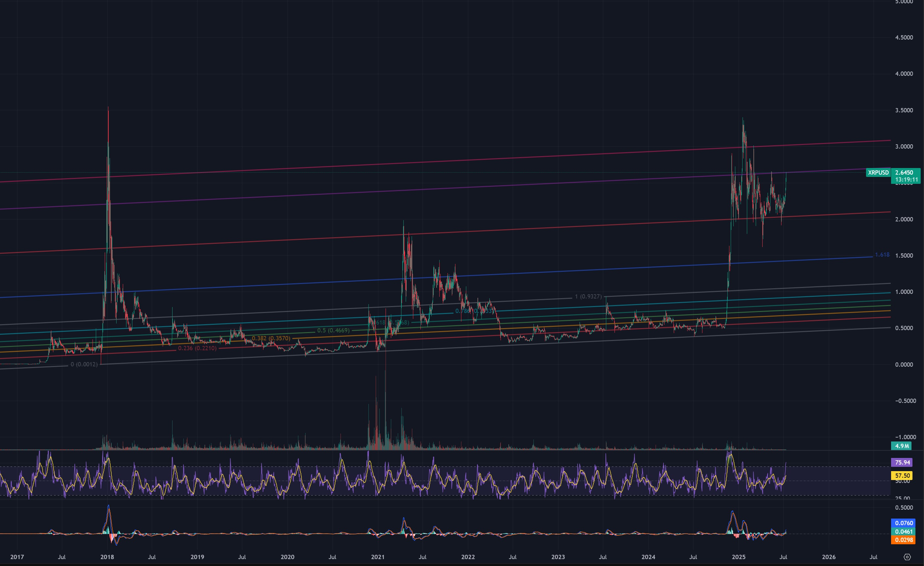Open chart settings gear icon
924x566 pixels.
pos(907,557)
